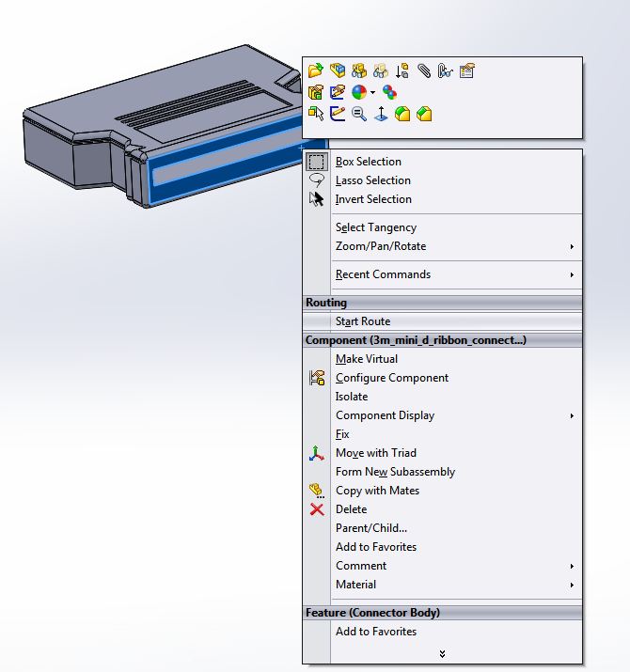Click the Appearances color ball icon

[x=359, y=92]
